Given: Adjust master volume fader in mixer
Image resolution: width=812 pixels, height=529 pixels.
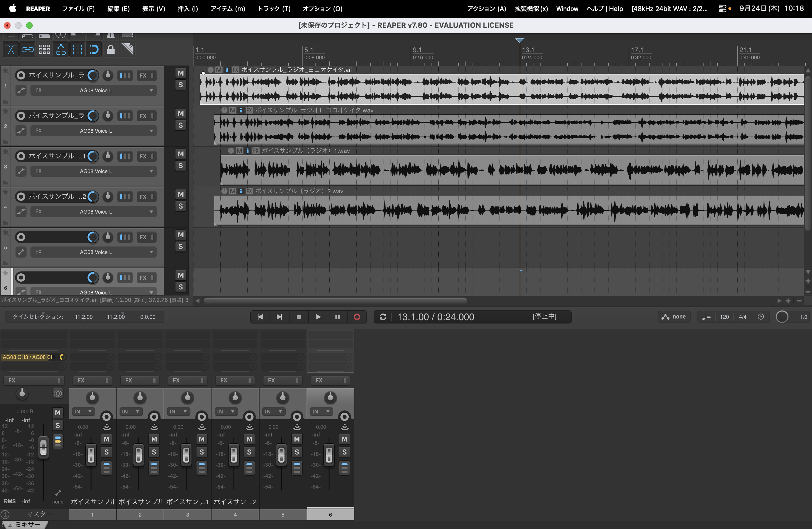Looking at the screenshot, I should tap(43, 447).
